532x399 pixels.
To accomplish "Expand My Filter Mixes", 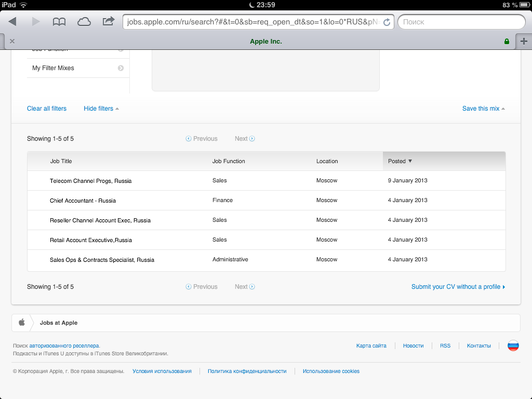I will tap(78, 68).
